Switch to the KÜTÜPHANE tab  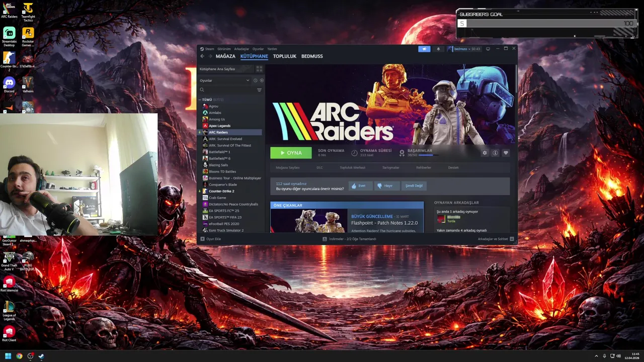pos(254,56)
